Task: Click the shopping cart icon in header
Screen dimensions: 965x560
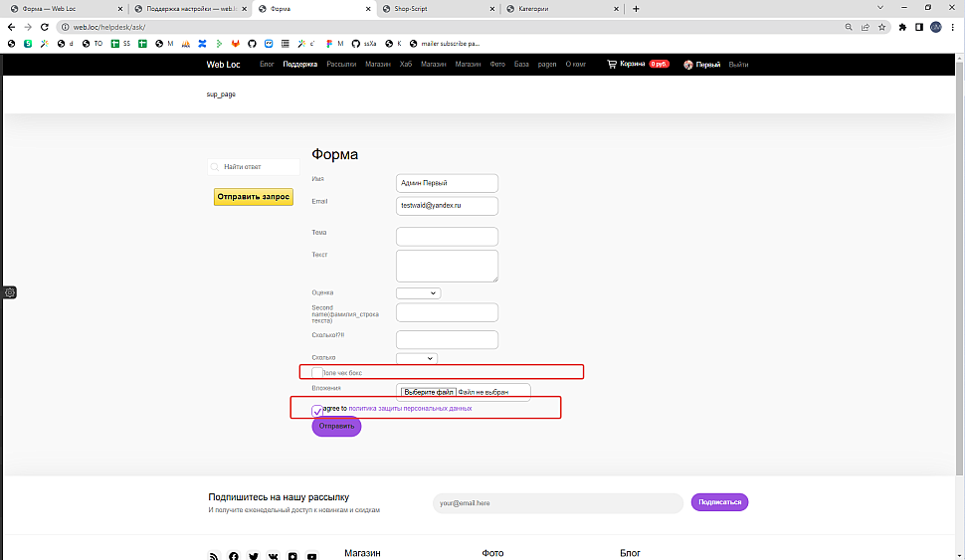Action: tap(612, 64)
